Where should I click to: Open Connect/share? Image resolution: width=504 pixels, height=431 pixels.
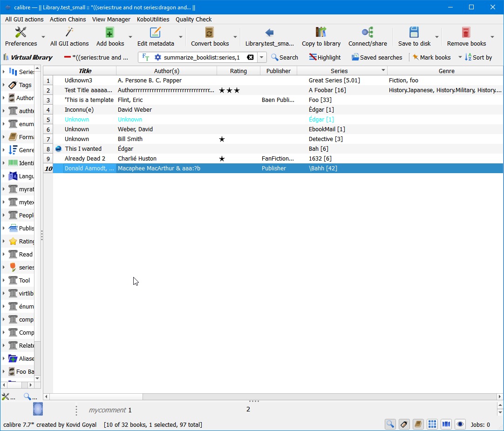click(368, 37)
